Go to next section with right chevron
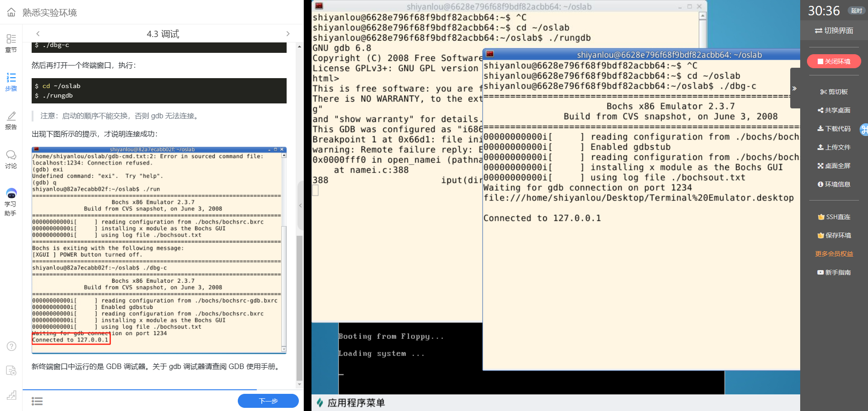 click(x=288, y=34)
